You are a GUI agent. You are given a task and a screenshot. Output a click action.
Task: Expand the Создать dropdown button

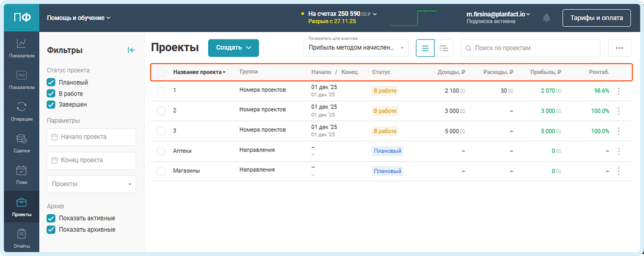point(233,48)
